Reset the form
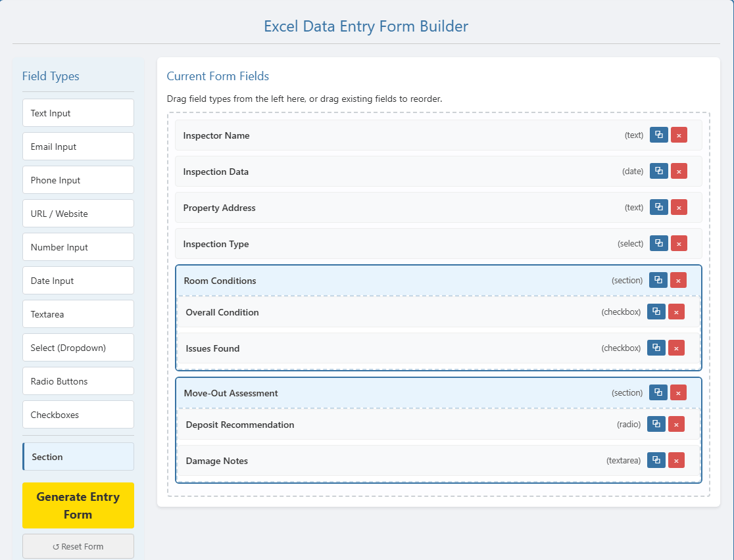 pos(78,546)
